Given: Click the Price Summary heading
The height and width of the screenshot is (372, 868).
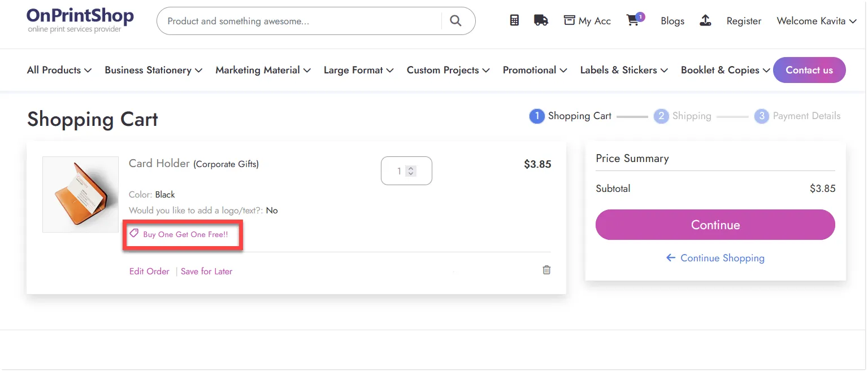Looking at the screenshot, I should 632,159.
